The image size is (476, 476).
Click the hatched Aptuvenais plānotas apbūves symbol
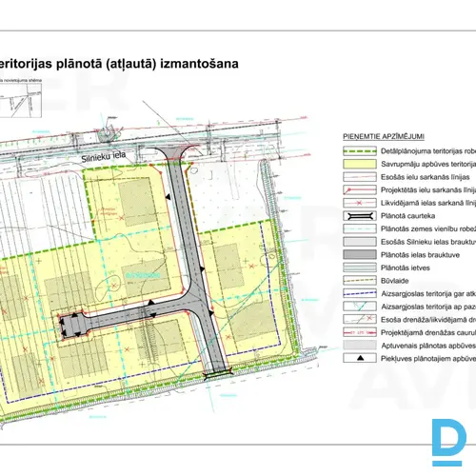coord(360,346)
